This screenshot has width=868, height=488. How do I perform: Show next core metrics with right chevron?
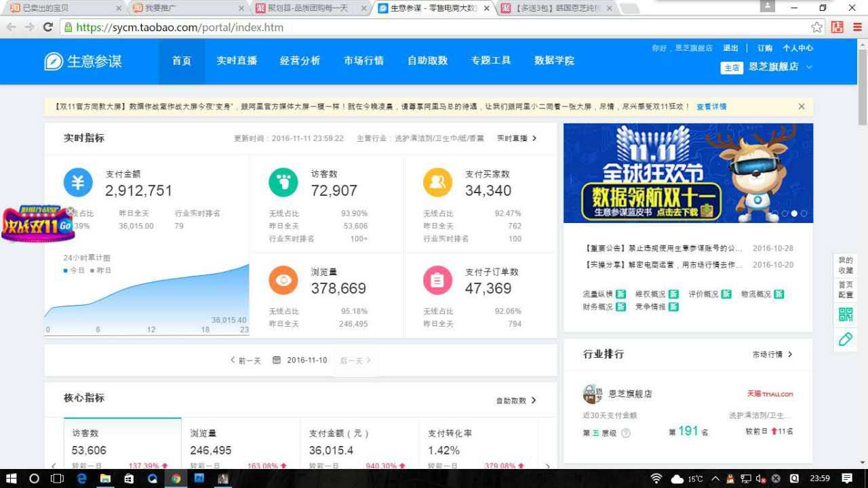tap(548, 466)
